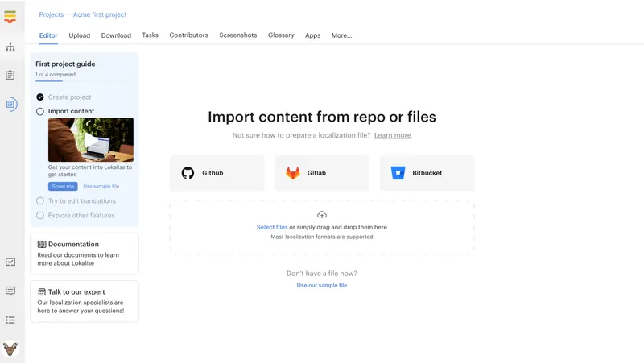Connect the Github repository
The image size is (644, 363).
[217, 173]
